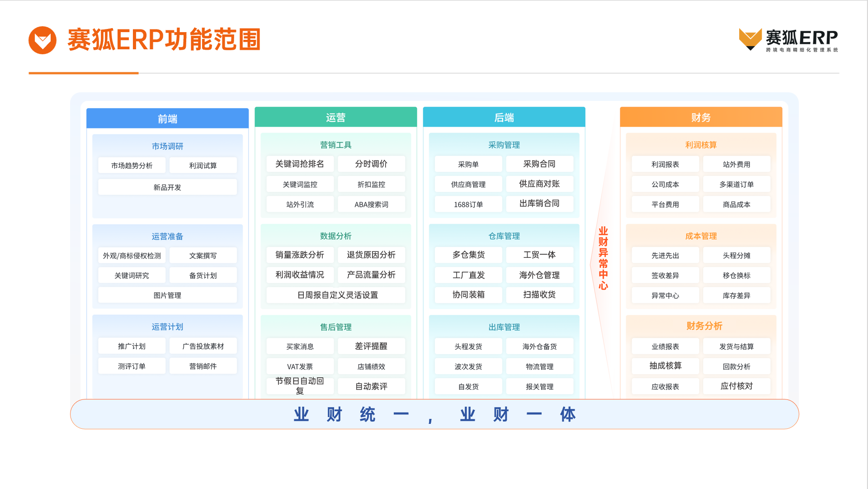868x489 pixels.
Task: Click the 图片管理 box
Action: [167, 295]
